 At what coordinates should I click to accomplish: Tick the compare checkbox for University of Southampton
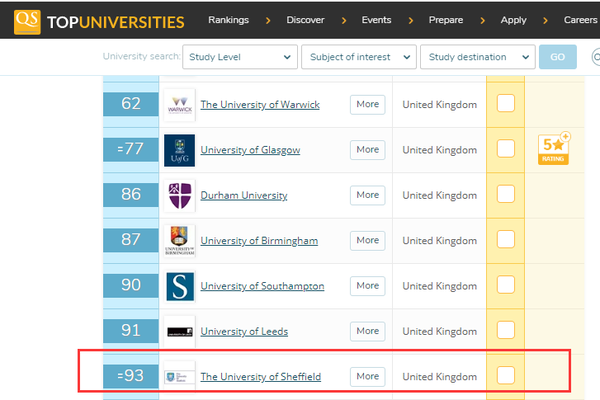pos(505,285)
